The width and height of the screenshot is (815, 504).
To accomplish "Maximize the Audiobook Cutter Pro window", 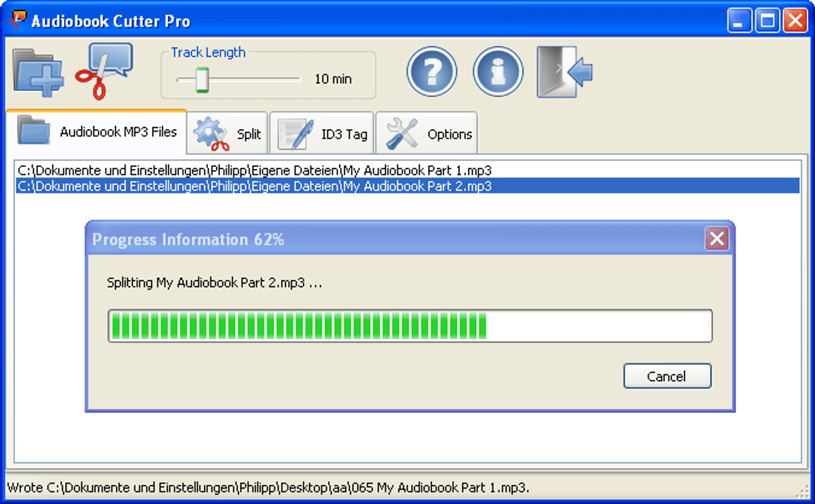I will [x=767, y=21].
